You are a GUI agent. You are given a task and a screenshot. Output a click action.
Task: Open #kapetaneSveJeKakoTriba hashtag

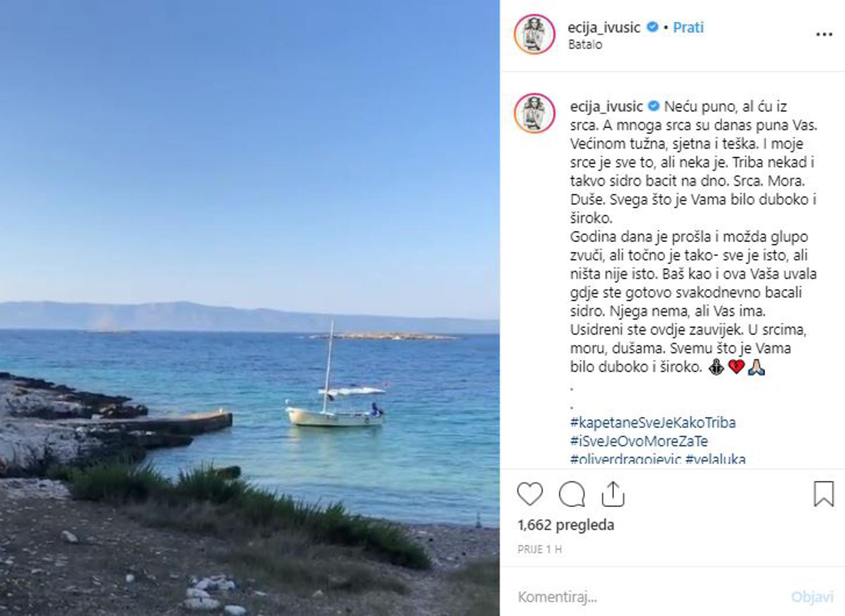point(653,423)
